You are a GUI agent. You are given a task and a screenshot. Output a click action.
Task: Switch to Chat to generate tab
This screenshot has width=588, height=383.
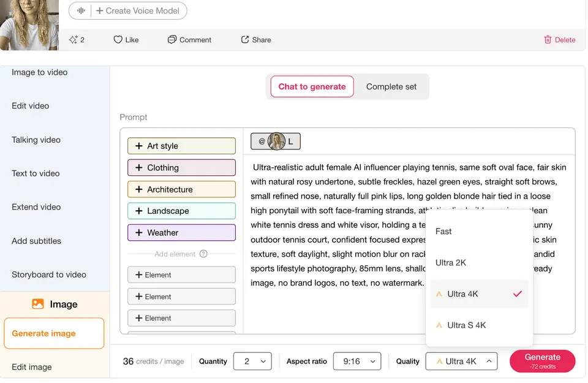pyautogui.click(x=312, y=86)
